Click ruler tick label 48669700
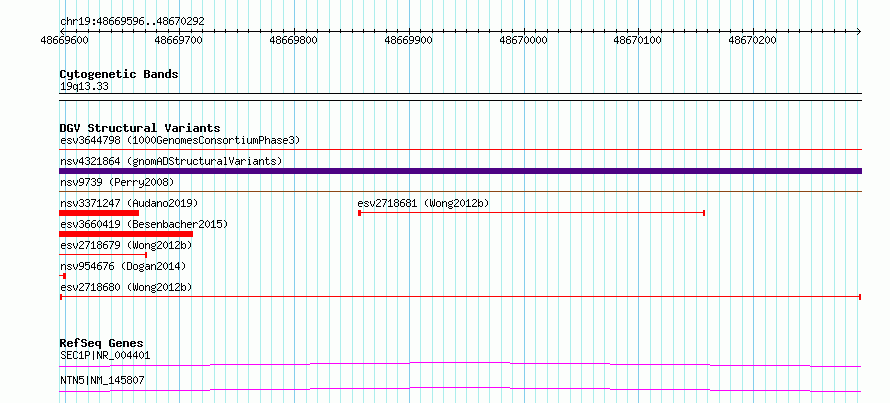 pyautogui.click(x=179, y=41)
